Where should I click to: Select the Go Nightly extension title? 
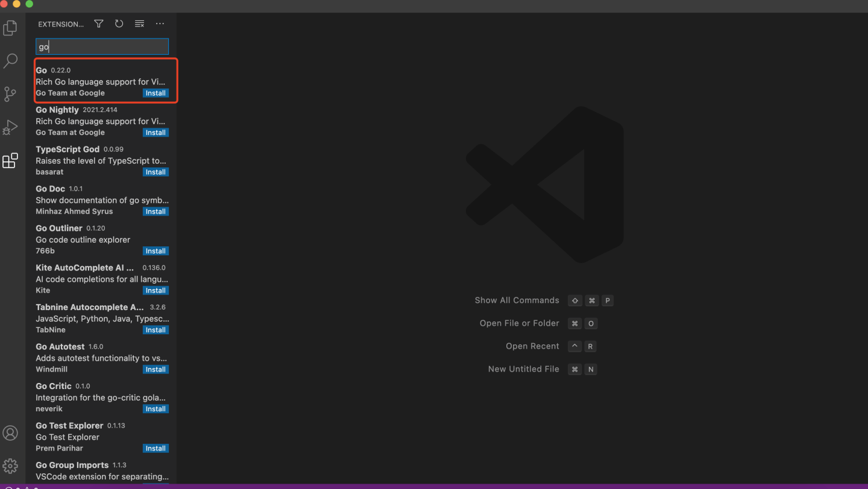tap(57, 110)
